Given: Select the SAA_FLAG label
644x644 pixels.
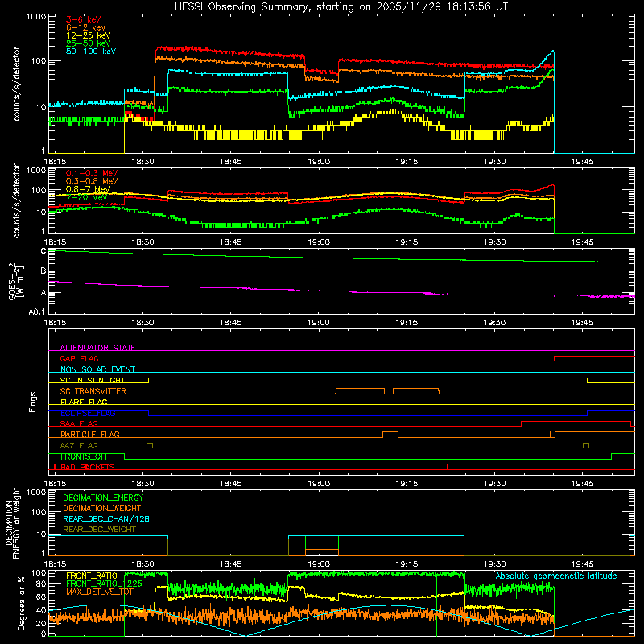Looking at the screenshot, I should click(x=79, y=423).
